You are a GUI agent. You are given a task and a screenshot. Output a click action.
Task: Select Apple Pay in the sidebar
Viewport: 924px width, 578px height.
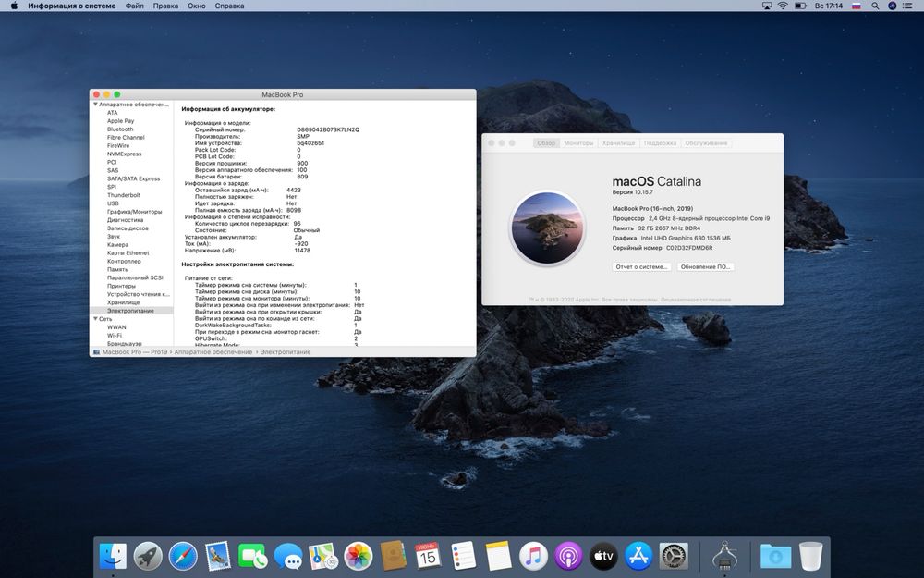[121, 121]
